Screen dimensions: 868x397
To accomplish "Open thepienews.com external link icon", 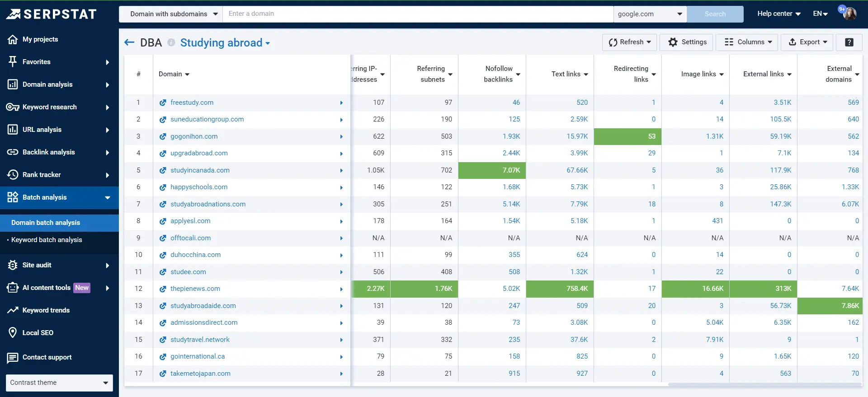I will 163,289.
